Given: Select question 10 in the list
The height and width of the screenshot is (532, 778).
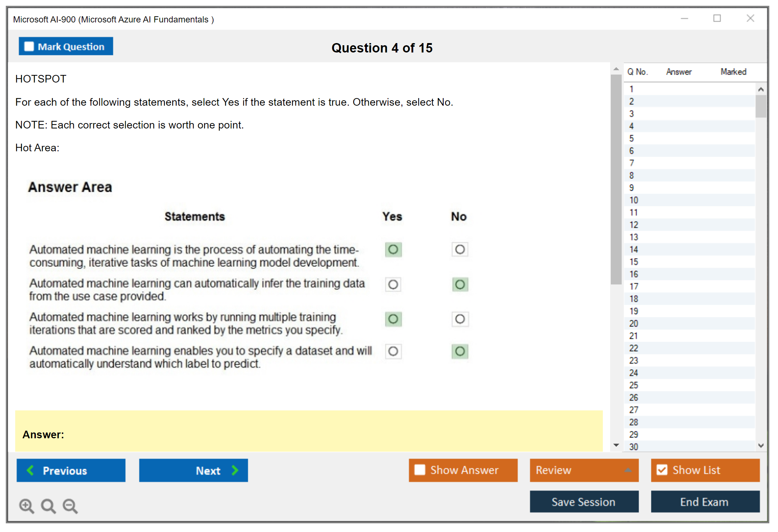Looking at the screenshot, I should [x=634, y=200].
